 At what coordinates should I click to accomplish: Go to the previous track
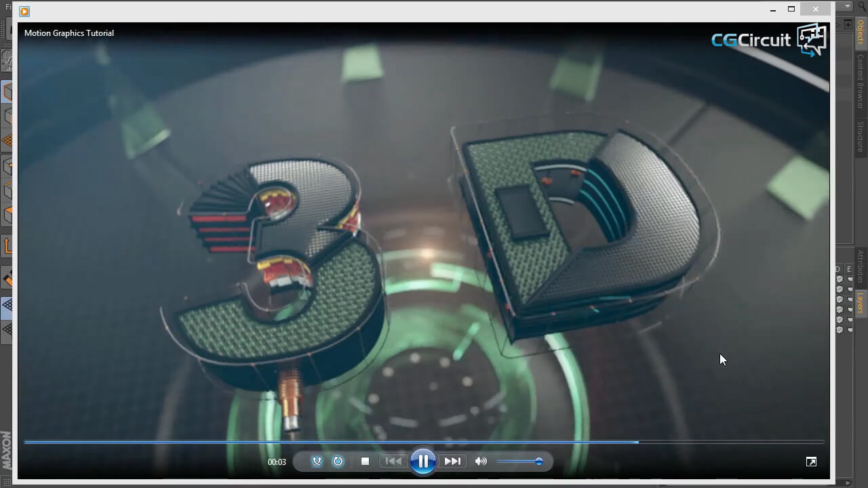pos(393,462)
